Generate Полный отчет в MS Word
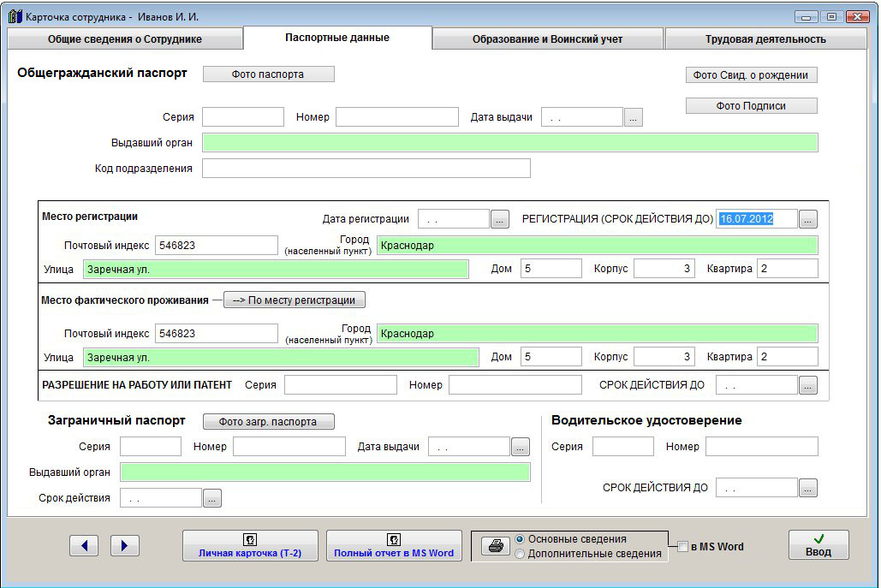The image size is (881, 588). tap(394, 546)
